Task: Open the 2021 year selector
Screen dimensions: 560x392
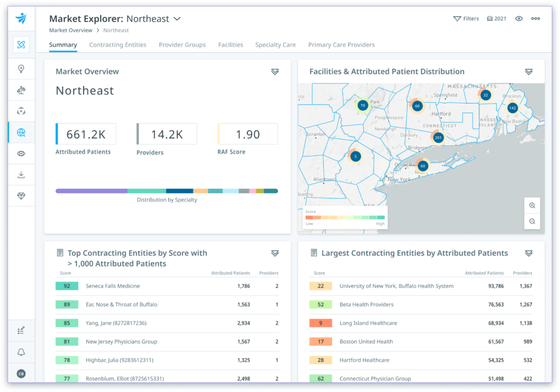Action: click(x=496, y=19)
